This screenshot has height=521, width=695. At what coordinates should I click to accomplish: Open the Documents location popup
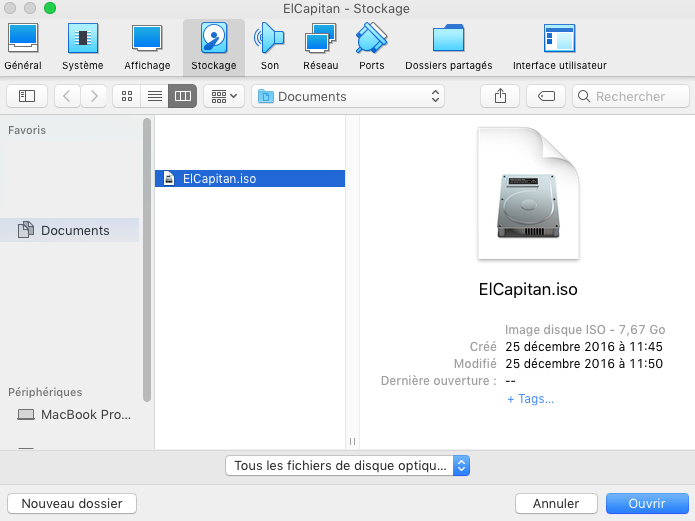point(348,96)
